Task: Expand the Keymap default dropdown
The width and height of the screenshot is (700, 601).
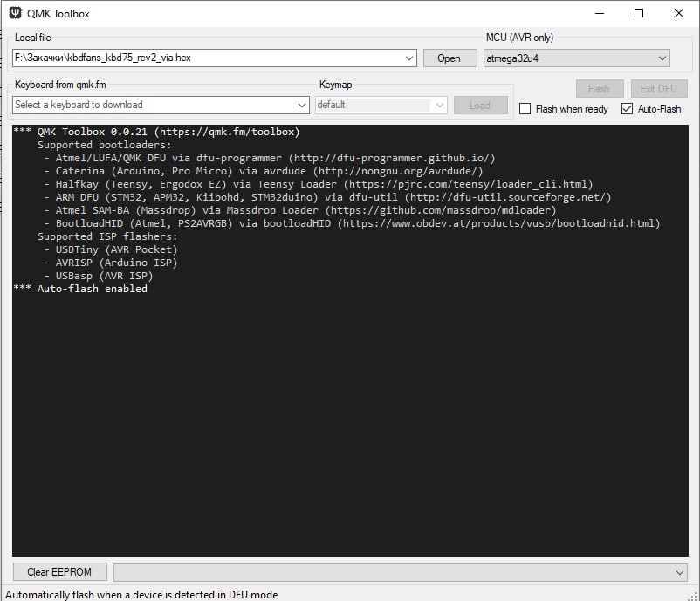Action: 440,106
